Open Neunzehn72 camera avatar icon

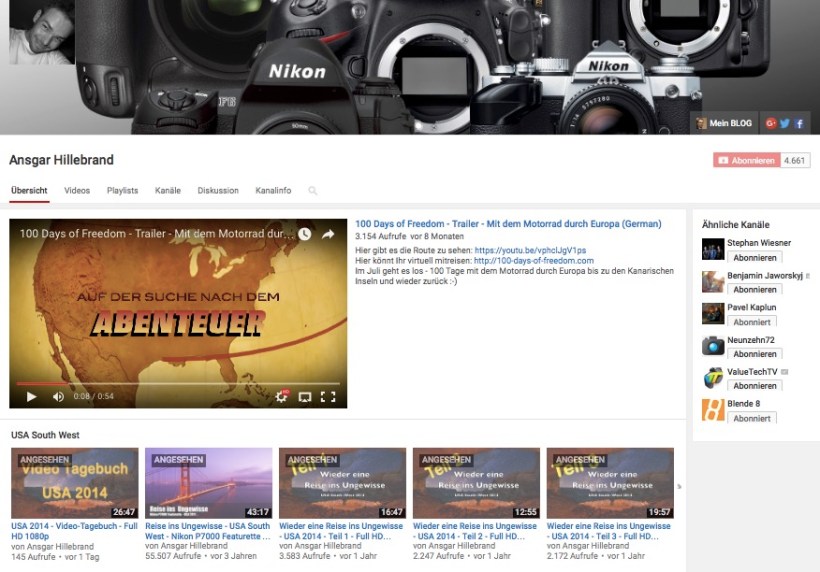coord(713,346)
